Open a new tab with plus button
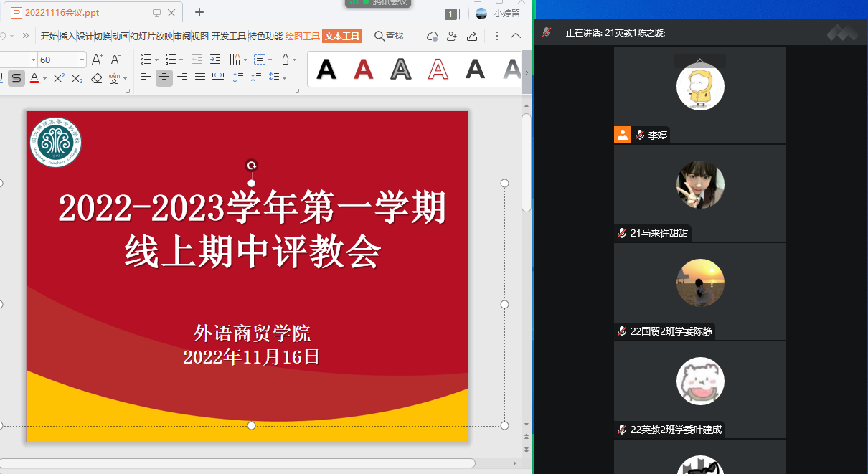Image resolution: width=868 pixels, height=474 pixels. 199,12
